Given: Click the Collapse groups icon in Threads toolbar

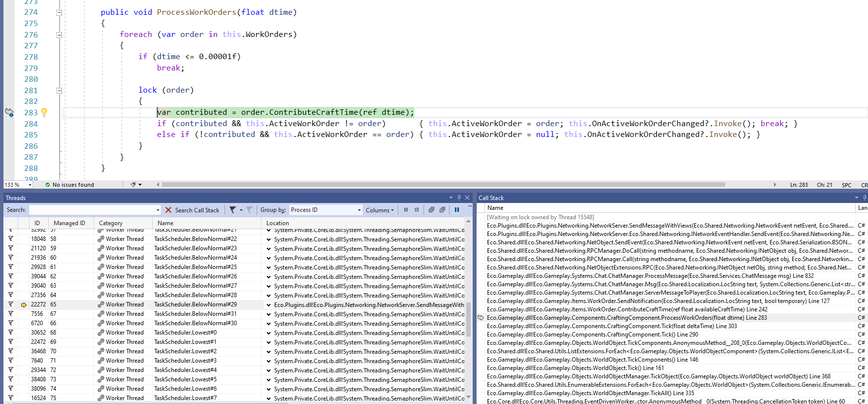Looking at the screenshot, I should (x=417, y=210).
